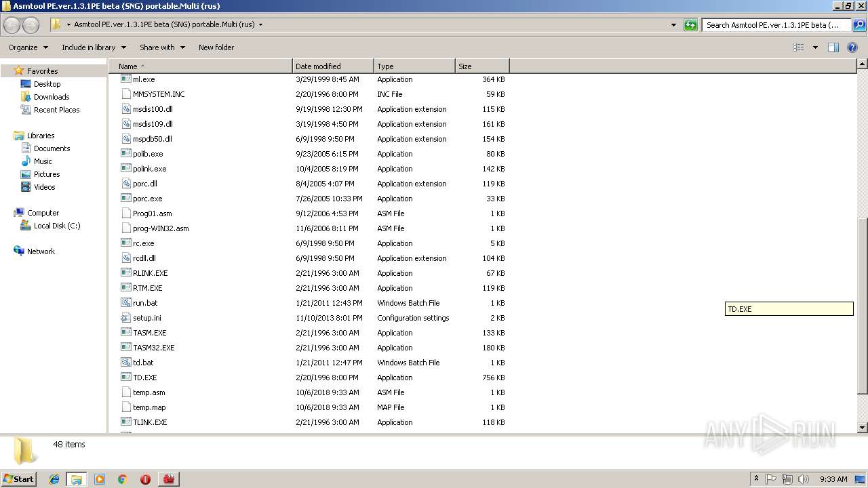The width and height of the screenshot is (868, 488).
Task: Go forward with the Forward arrow button
Action: click(31, 25)
